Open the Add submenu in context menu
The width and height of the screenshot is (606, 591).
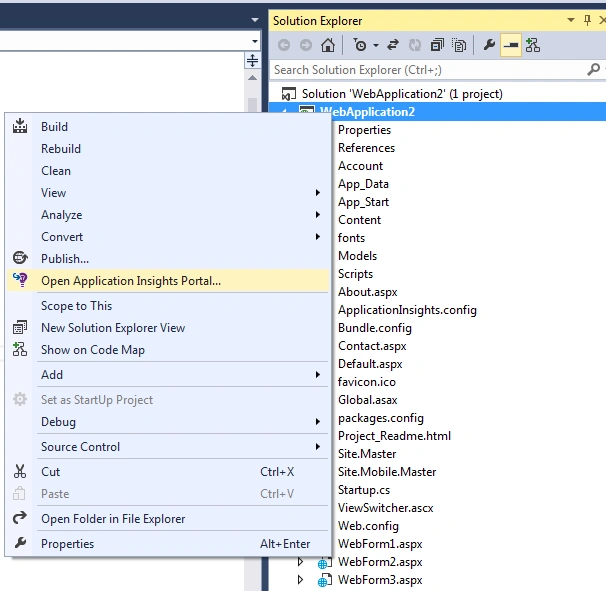pos(167,375)
